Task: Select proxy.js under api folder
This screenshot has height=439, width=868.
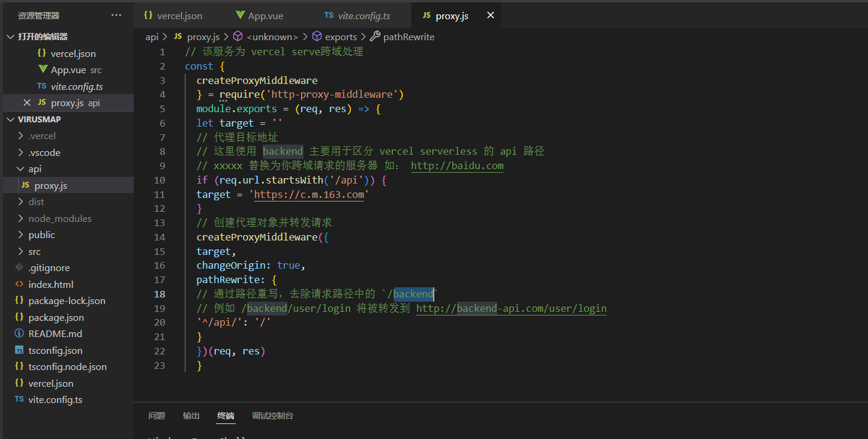Action: click(x=68, y=185)
